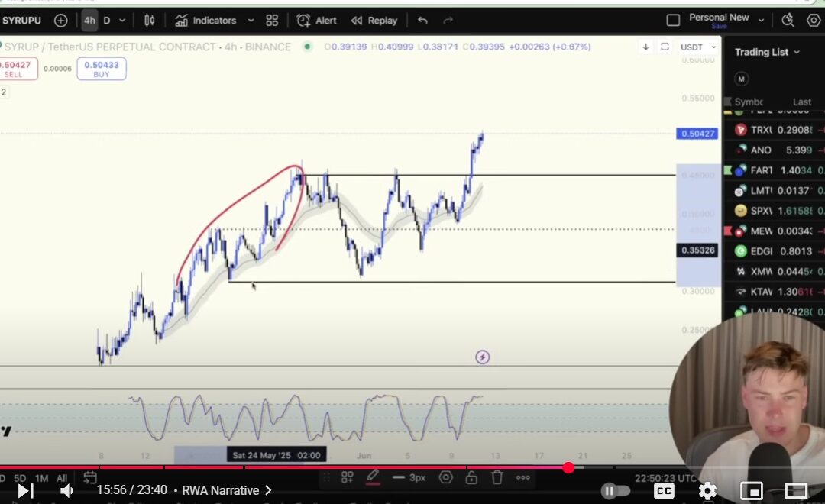Viewport: 825px width, 504px height.
Task: Select the ANO watchlist row
Action: 774,150
